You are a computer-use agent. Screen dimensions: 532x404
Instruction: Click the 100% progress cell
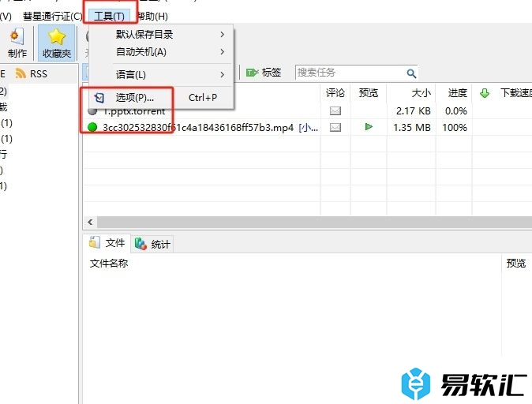pos(455,128)
